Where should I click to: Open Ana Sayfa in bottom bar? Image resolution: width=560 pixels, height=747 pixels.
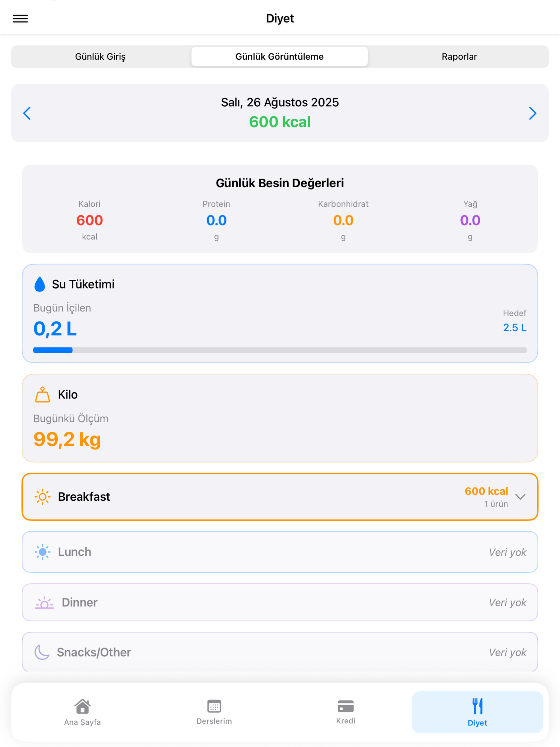coord(82,712)
